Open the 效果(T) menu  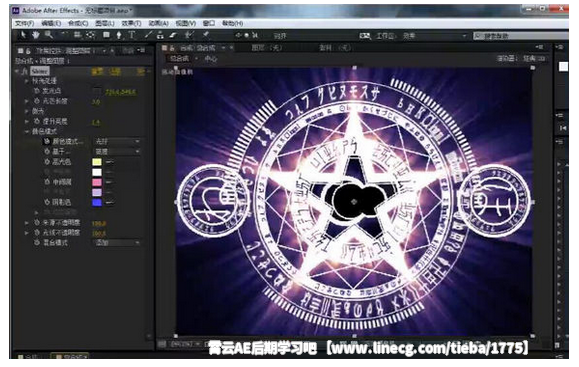pos(131,23)
